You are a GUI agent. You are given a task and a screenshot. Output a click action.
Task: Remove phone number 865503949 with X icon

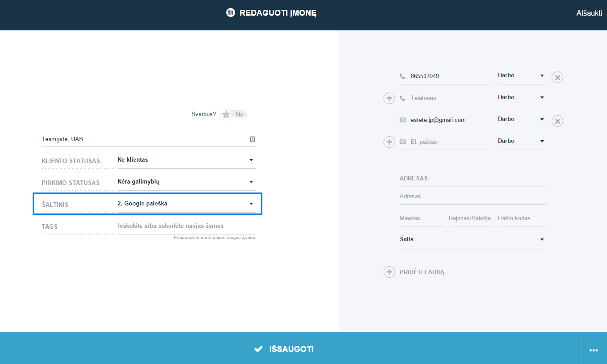(x=557, y=77)
